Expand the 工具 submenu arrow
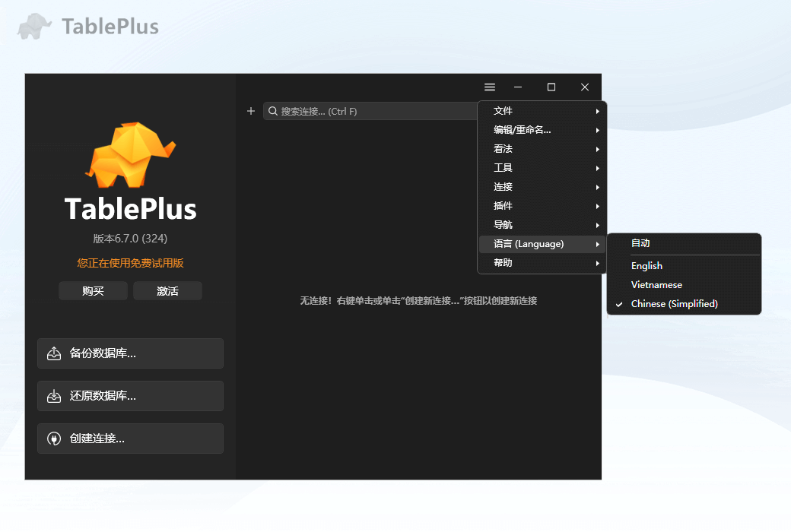 click(598, 167)
